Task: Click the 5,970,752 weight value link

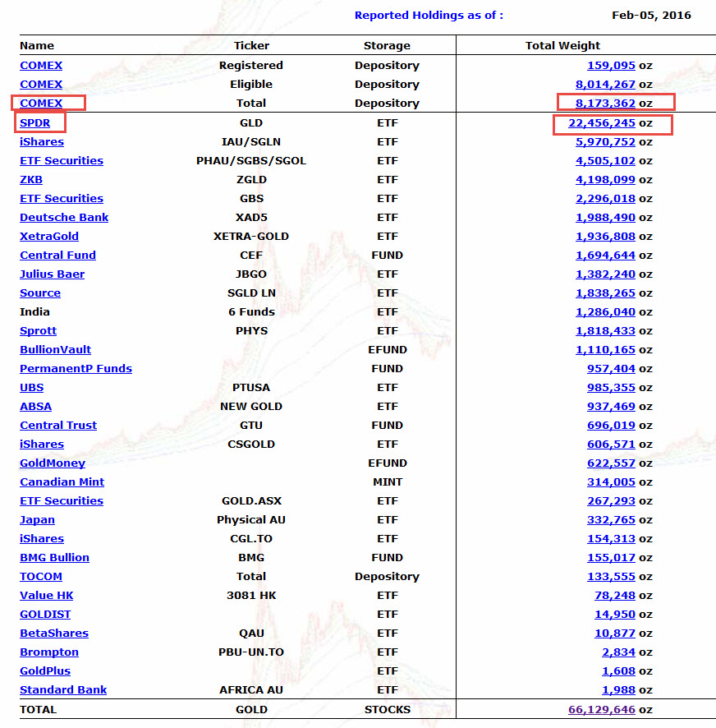Action: click(x=605, y=142)
